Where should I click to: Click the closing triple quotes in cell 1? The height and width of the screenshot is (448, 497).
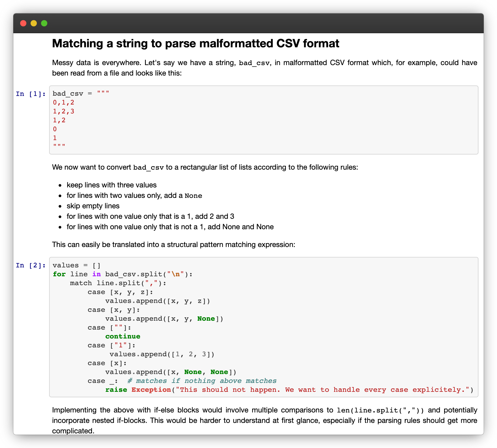point(59,145)
